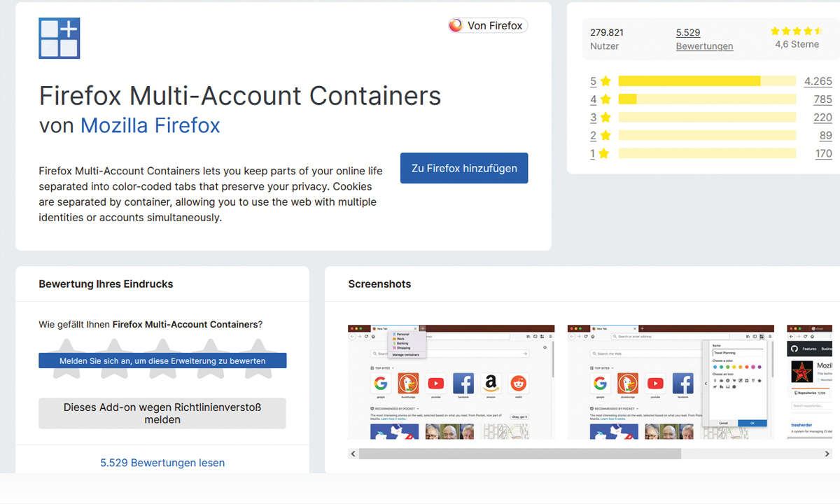The image size is (840, 504).
Task: Click the "Bewertung Ihres Eindrucks" heading
Action: [106, 284]
